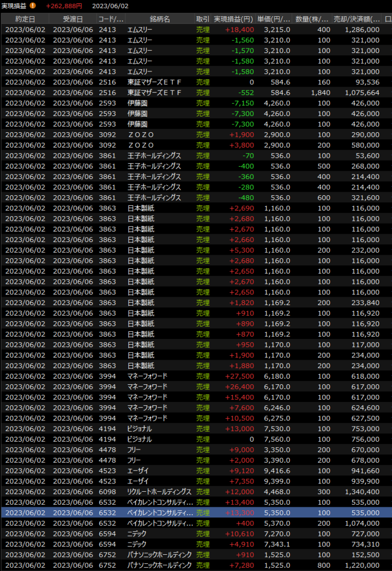Sort by the 受渡日 column header
Viewport: 392px width, 571px height.
pyautogui.click(x=72, y=19)
